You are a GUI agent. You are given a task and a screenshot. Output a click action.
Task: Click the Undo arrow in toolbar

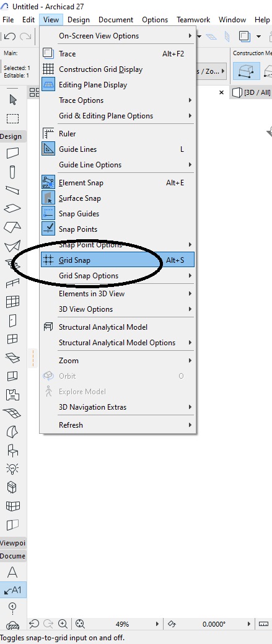10,36
